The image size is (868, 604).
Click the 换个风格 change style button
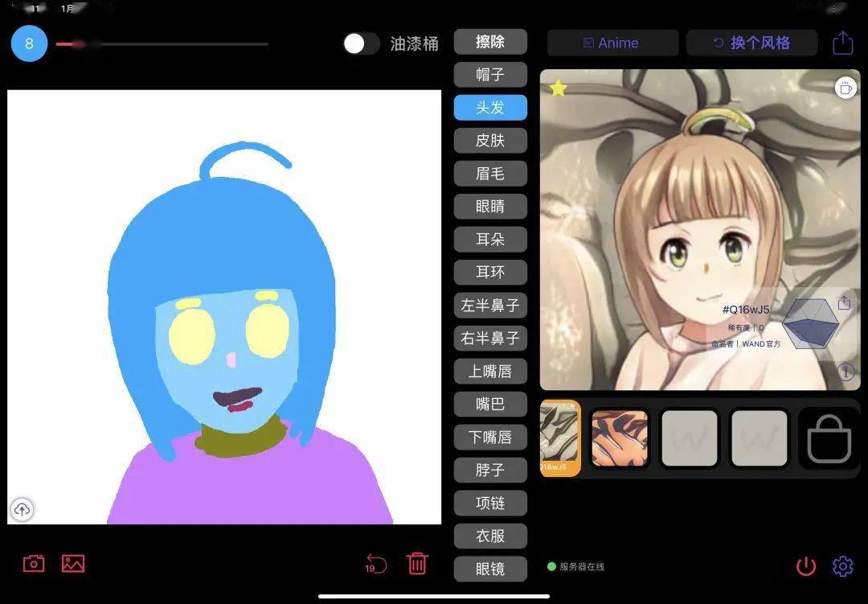point(751,43)
